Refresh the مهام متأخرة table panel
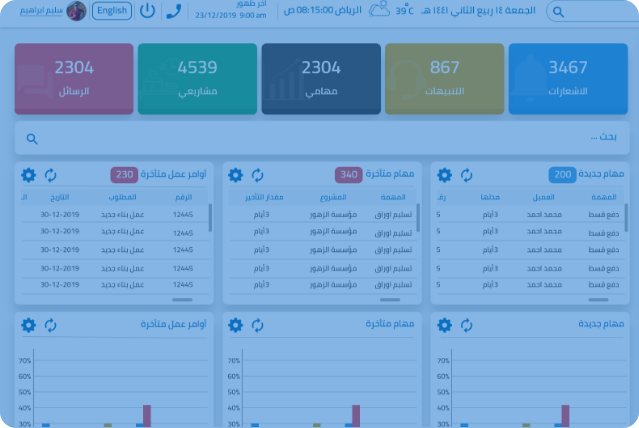639x428 pixels. pyautogui.click(x=257, y=175)
